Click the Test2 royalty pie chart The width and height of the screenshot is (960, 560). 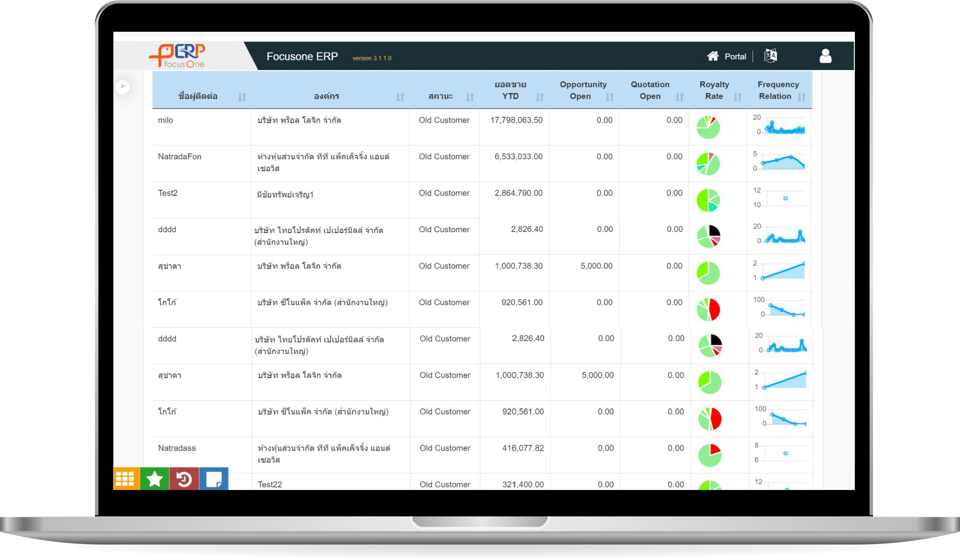pos(708,200)
